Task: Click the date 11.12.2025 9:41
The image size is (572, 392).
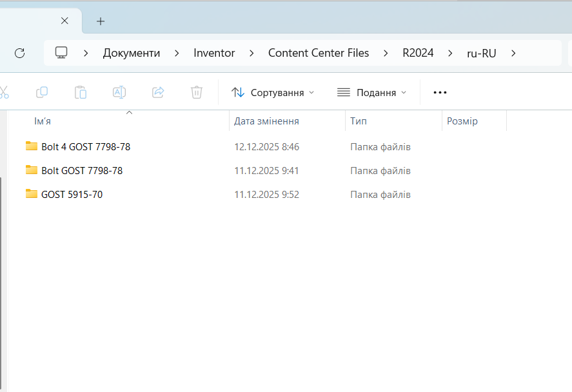Action: (x=266, y=171)
